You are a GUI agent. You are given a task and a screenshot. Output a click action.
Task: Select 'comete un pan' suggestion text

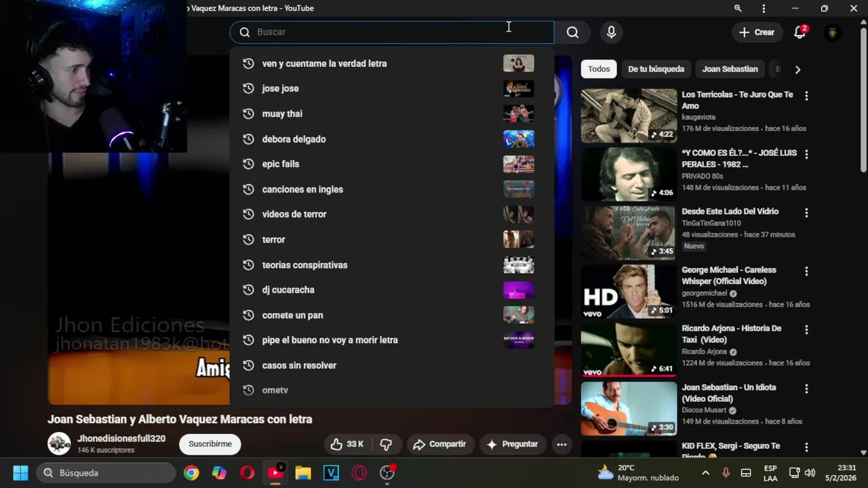pos(292,315)
